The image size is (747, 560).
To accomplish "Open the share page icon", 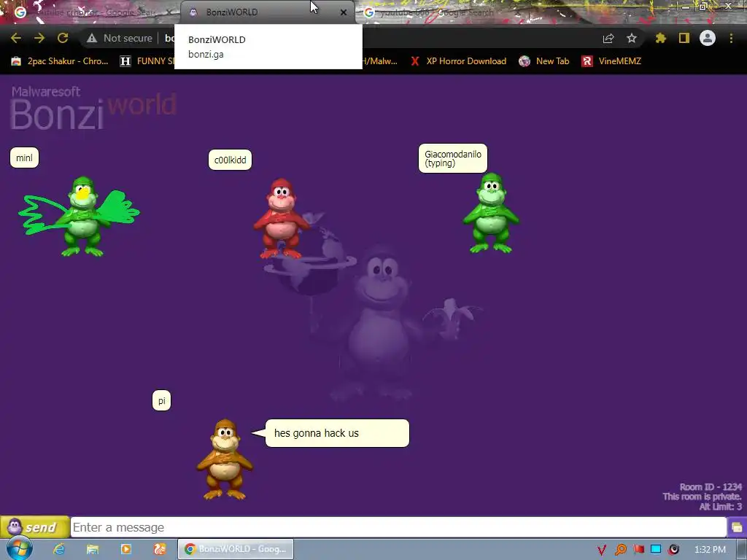I will [x=608, y=38].
